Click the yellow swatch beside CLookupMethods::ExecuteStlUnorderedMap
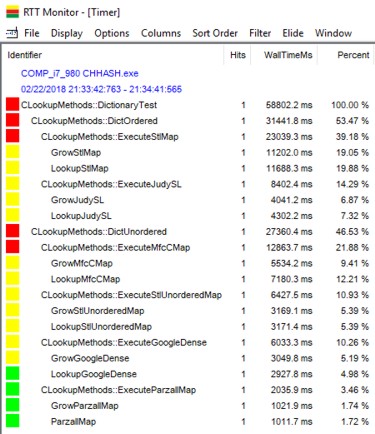Screen dimensions: 375x434 coord(12,295)
